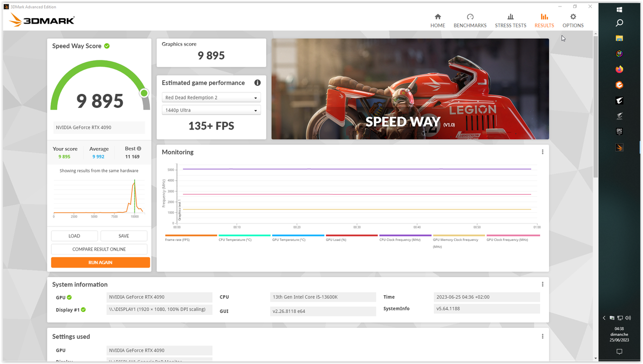Image resolution: width=643 pixels, height=364 pixels.
Task: Click the volume speaker tray icon
Action: pos(628,318)
